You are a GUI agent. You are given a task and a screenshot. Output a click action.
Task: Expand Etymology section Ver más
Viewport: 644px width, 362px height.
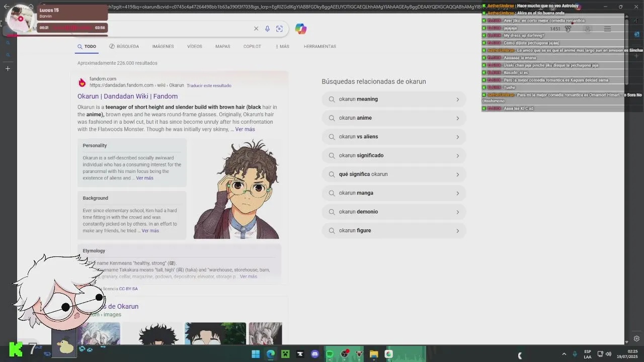point(248,277)
